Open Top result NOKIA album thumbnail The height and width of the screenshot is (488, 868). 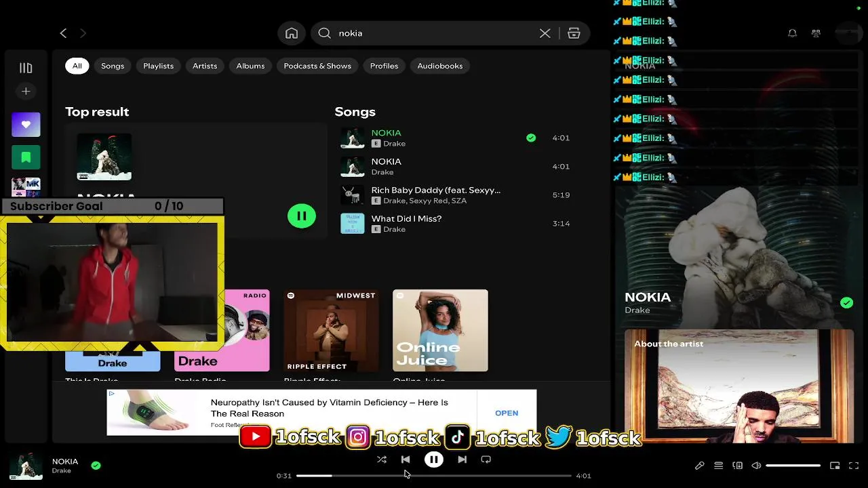(x=104, y=157)
